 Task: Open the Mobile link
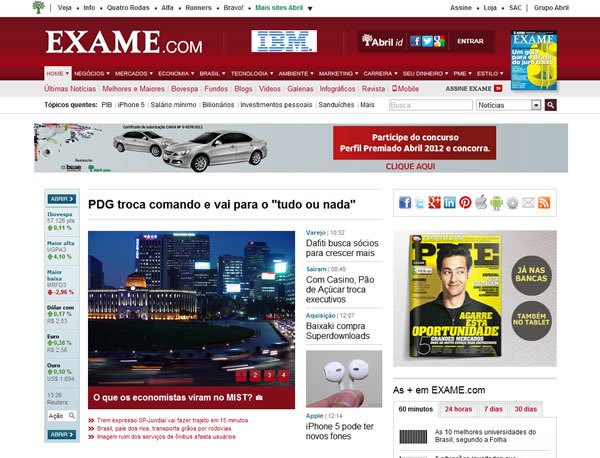click(405, 89)
